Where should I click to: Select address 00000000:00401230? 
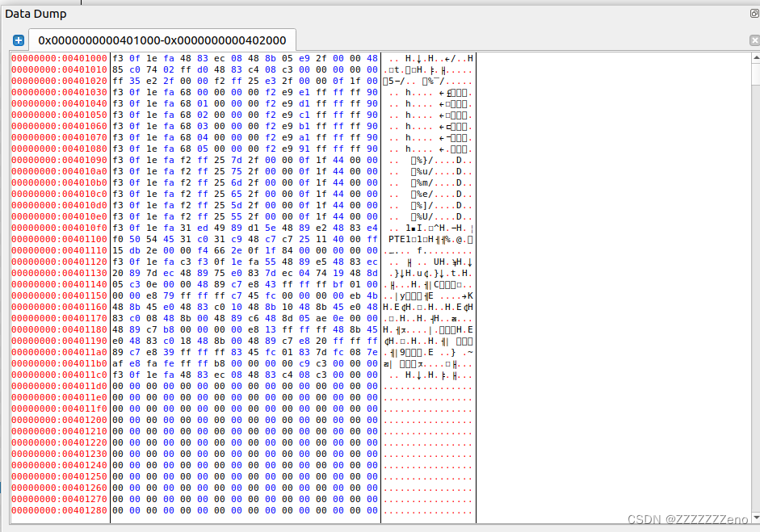coord(59,454)
